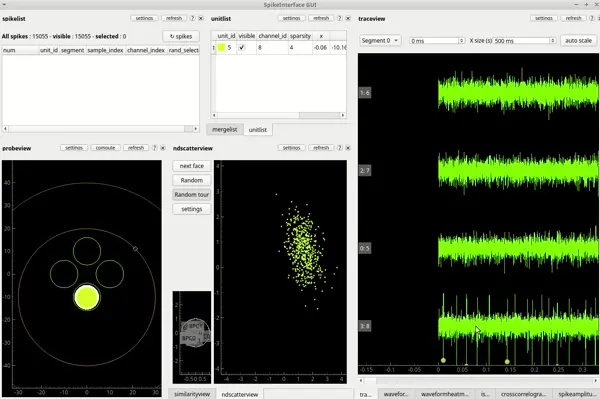Open help for probeview panel
Screen dimensions: 600x399
(155, 148)
